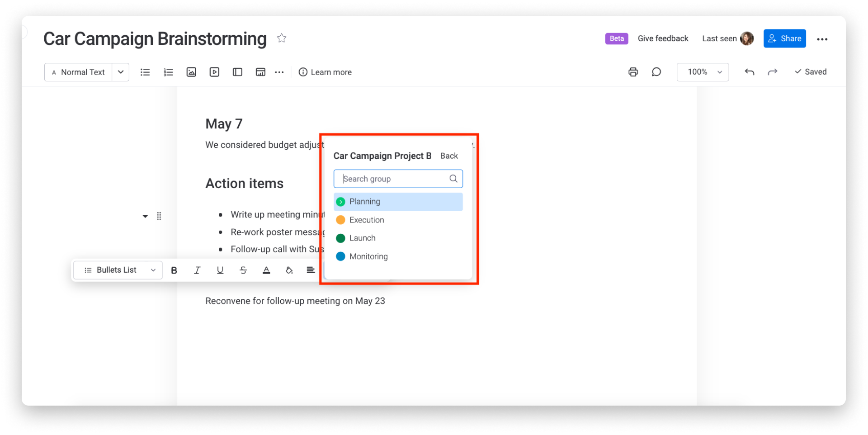
Task: Collapse the block with the caret arrow
Action: [x=145, y=216]
